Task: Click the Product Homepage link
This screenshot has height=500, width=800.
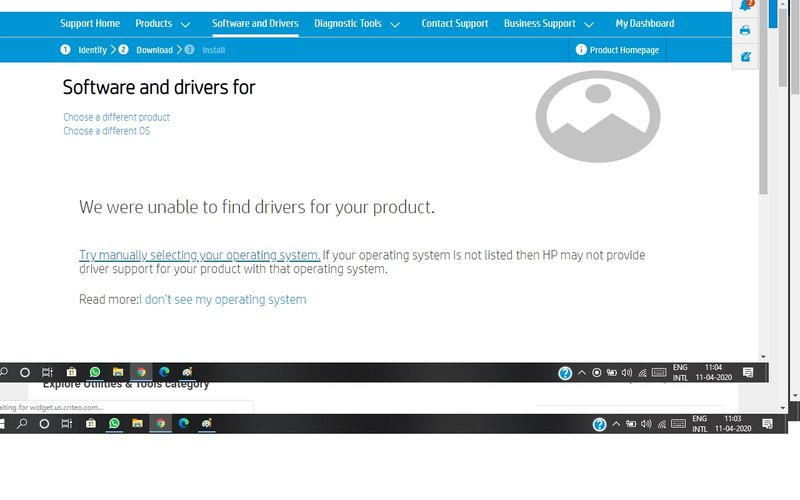Action: point(624,50)
